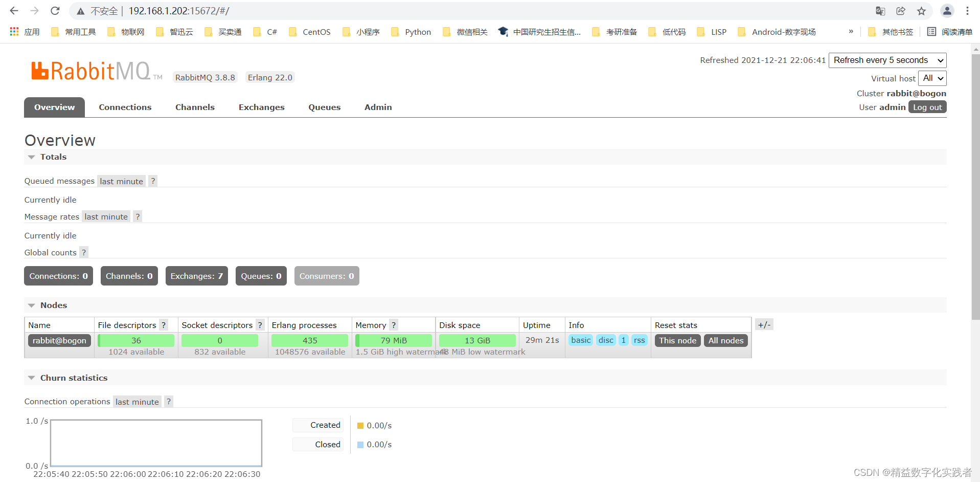Switch to the Queues tab
This screenshot has width=980, height=482.
coord(324,107)
